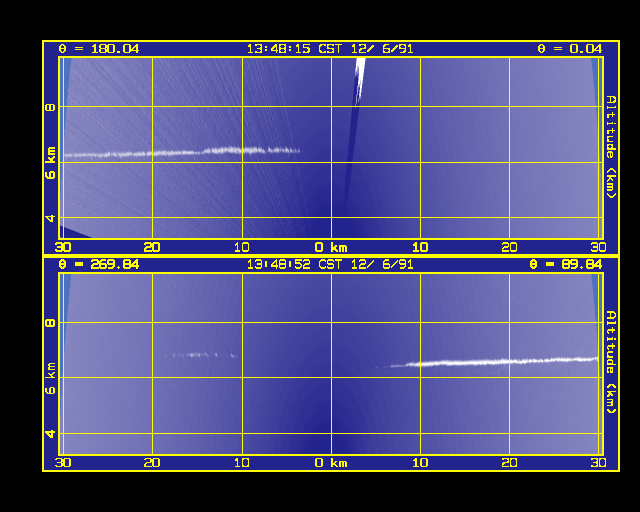Image resolution: width=640 pixels, height=512 pixels.
Task: Click lower panel's 30 label on the θ=269.84 side
Action: pos(63,463)
